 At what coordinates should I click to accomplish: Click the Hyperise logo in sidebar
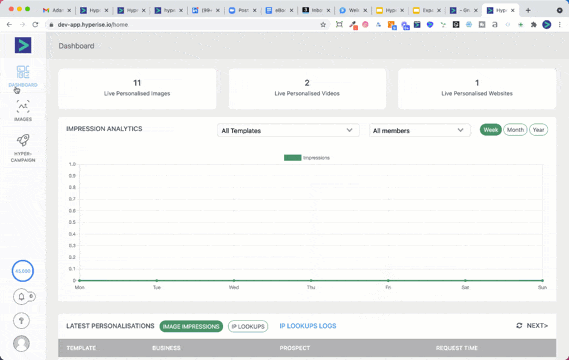pyautogui.click(x=23, y=45)
